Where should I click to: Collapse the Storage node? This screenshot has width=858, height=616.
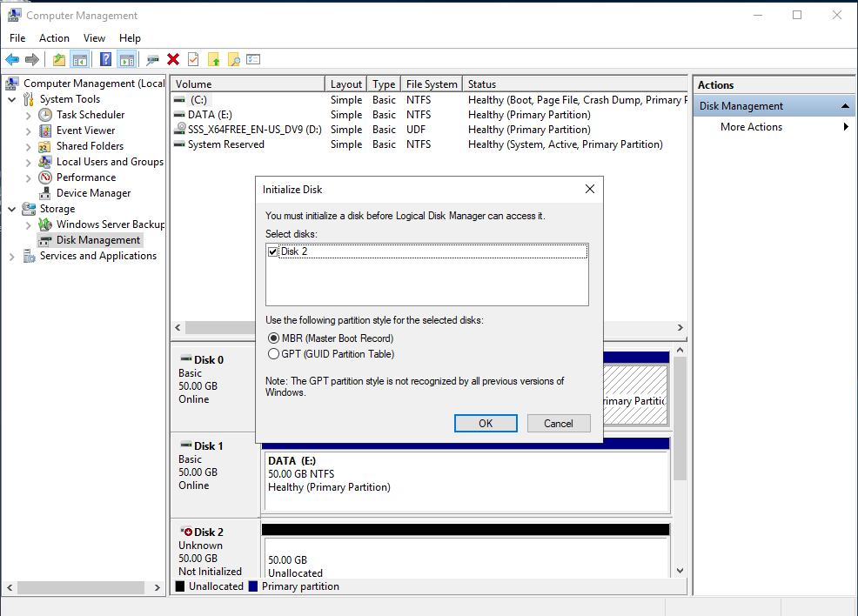(x=11, y=209)
